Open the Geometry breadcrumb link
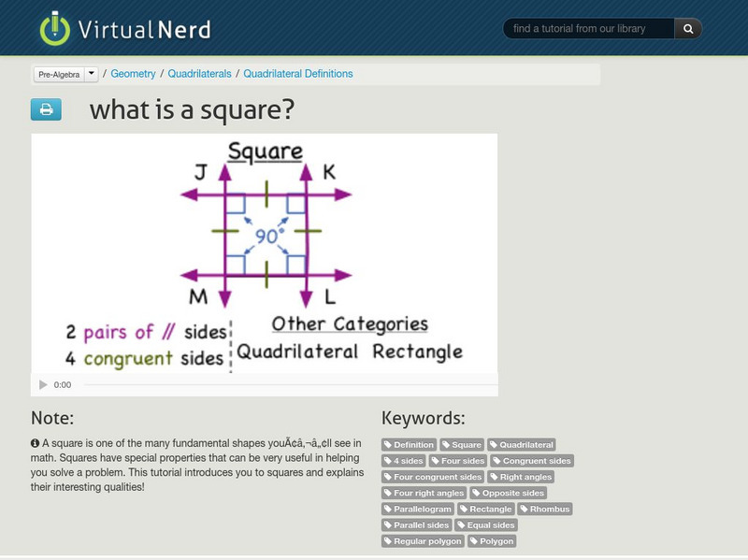The image size is (748, 560). pyautogui.click(x=134, y=73)
